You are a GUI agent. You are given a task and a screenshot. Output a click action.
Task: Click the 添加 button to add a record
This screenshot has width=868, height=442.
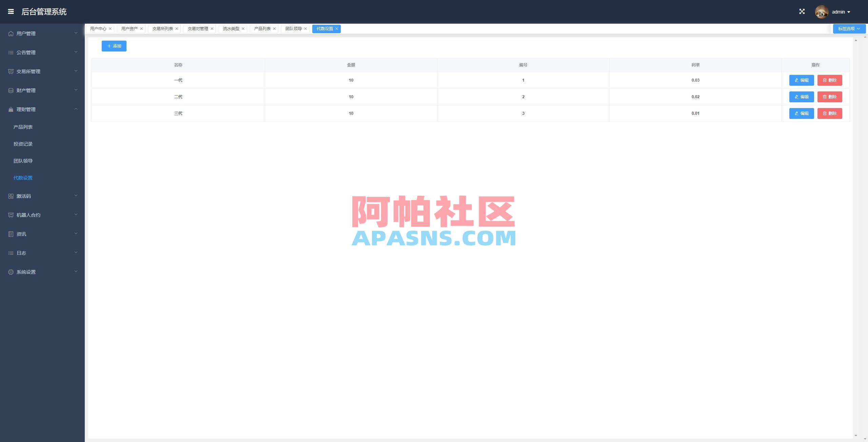[x=114, y=46]
